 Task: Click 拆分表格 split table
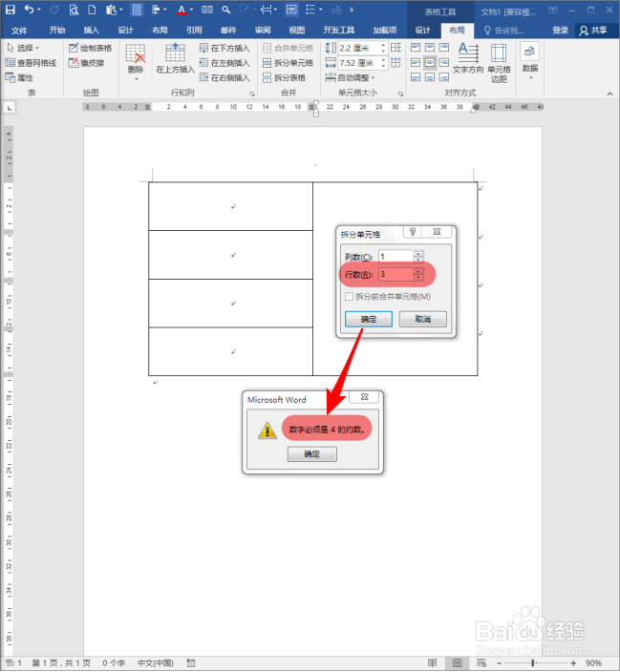pyautogui.click(x=284, y=77)
